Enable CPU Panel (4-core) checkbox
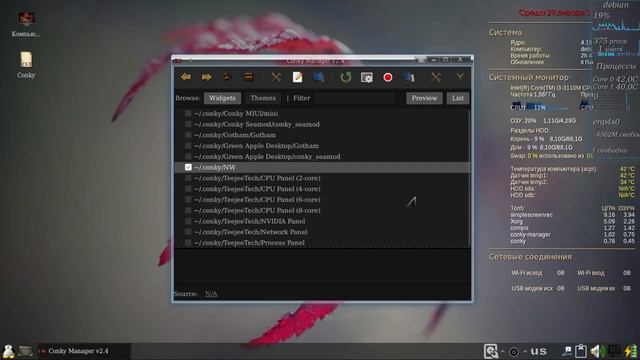The image size is (640, 360). 188,189
